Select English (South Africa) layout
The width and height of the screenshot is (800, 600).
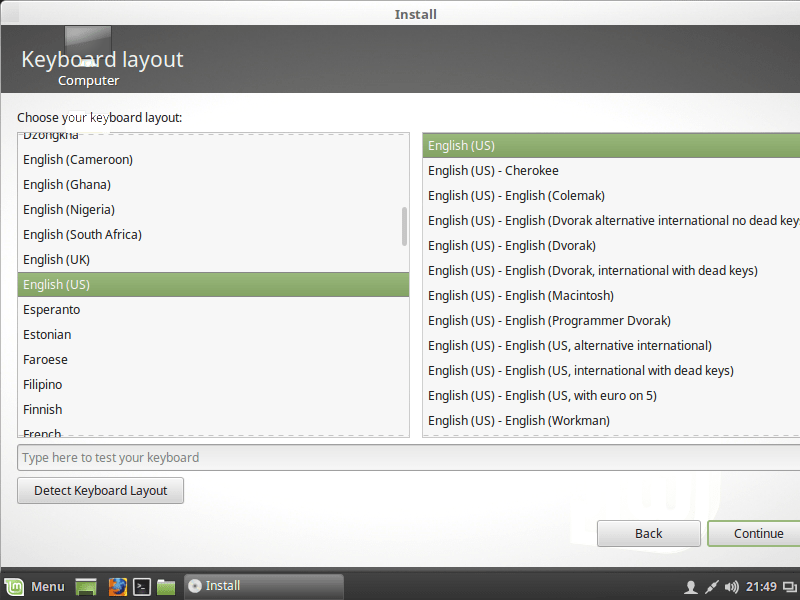[213, 235]
